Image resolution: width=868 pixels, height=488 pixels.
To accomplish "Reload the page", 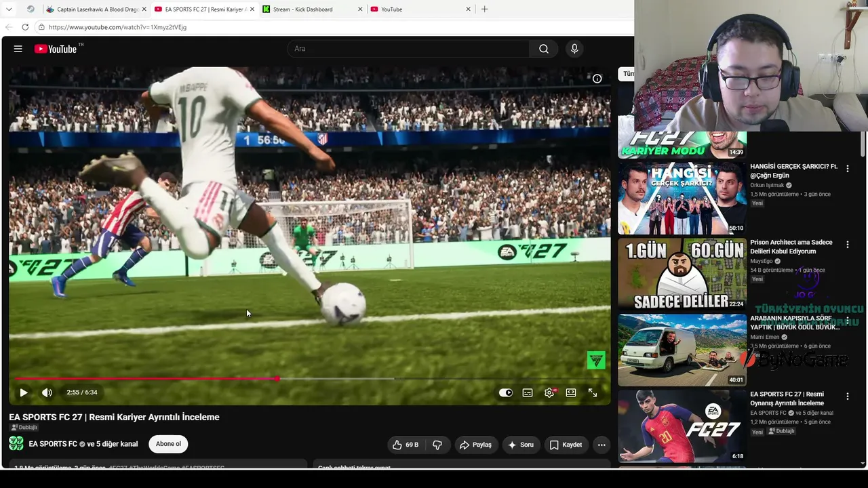I will (x=25, y=27).
